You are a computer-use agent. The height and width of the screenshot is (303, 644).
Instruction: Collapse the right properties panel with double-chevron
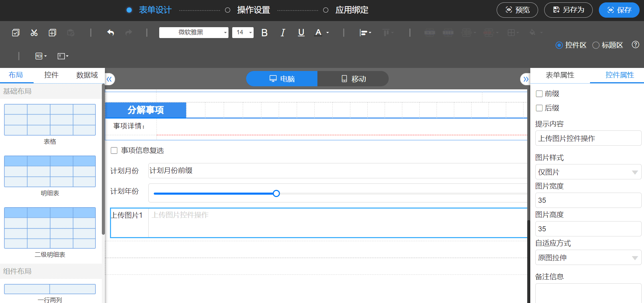coord(526,79)
